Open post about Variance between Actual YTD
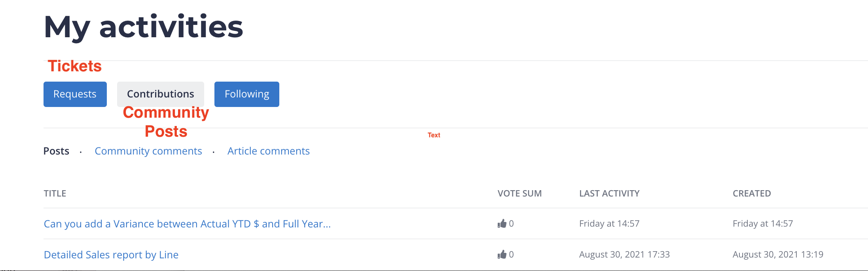 point(187,224)
